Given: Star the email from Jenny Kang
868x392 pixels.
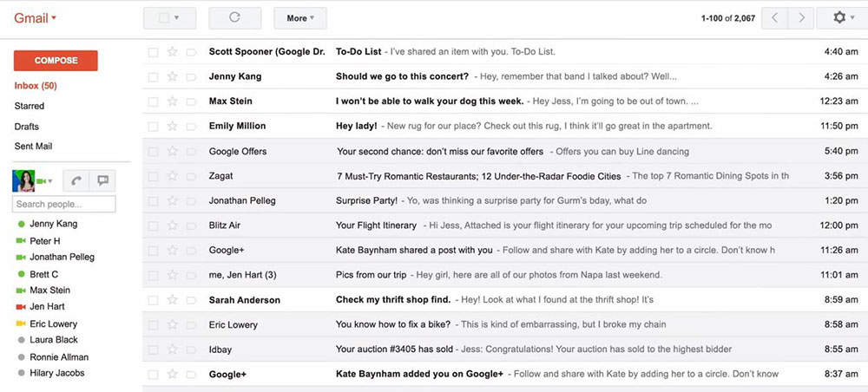Looking at the screenshot, I should 172,76.
